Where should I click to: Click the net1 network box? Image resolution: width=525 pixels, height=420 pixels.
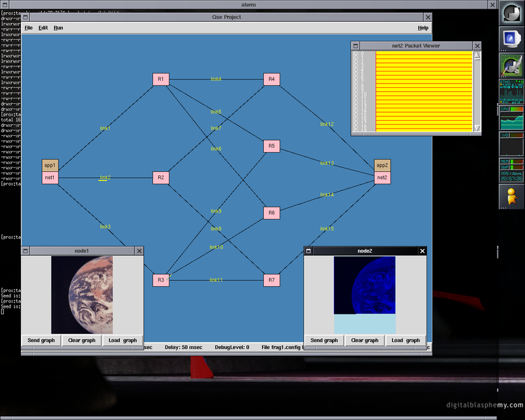pos(50,178)
